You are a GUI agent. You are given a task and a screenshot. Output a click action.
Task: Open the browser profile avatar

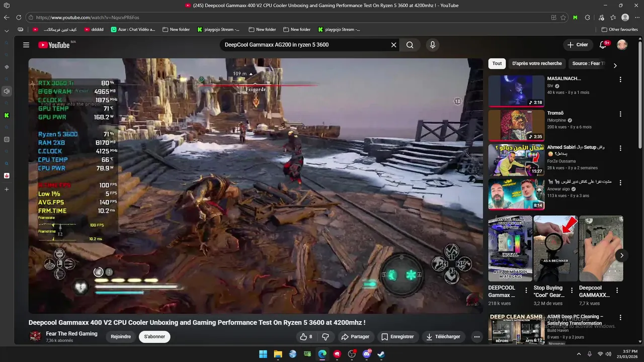(x=625, y=17)
